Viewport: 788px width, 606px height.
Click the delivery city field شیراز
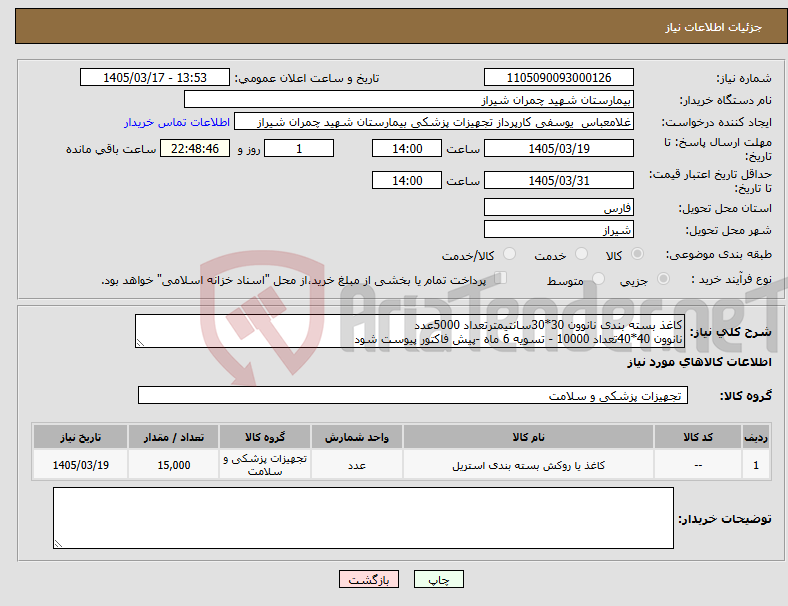(558, 230)
